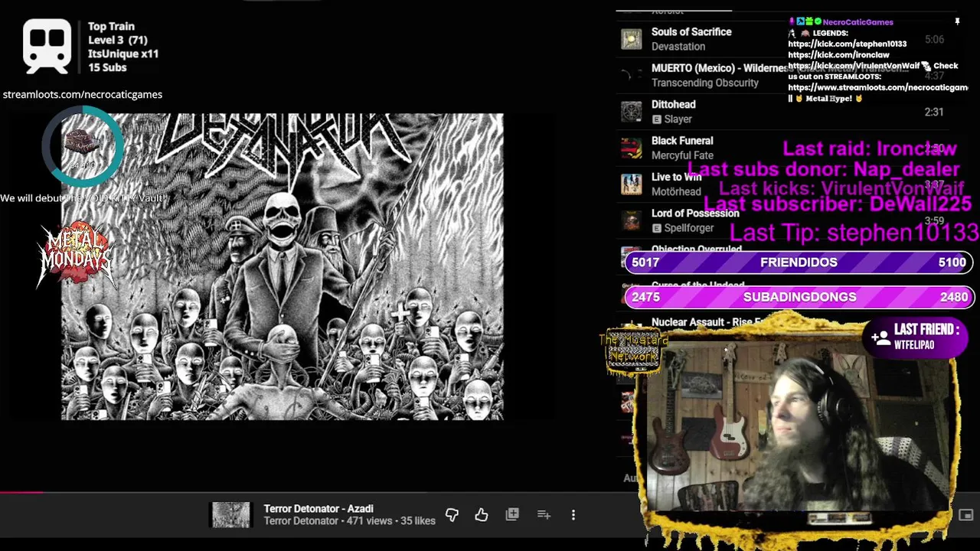Open the Devastation artist link
Screen dimensions: 980x551
(x=678, y=47)
